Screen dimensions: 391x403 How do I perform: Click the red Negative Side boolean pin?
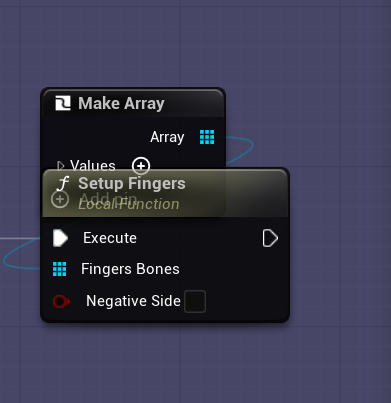[x=61, y=301]
